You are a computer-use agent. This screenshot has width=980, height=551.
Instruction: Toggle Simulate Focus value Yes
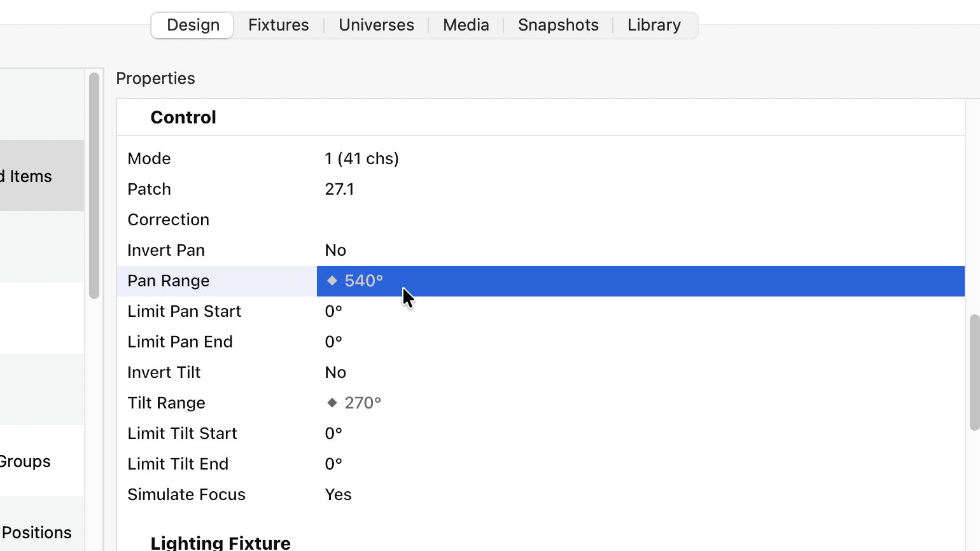[x=338, y=494]
